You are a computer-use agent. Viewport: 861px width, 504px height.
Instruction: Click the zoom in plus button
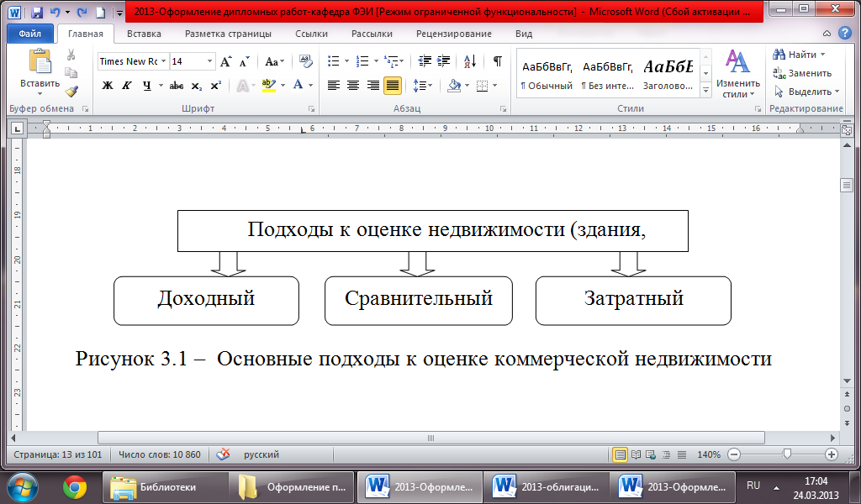(832, 454)
